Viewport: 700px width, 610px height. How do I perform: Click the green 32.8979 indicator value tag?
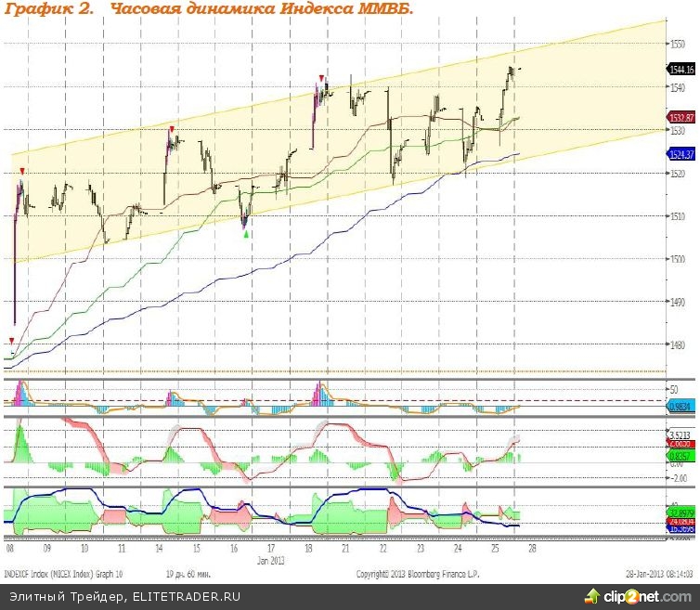pyautogui.click(x=681, y=513)
